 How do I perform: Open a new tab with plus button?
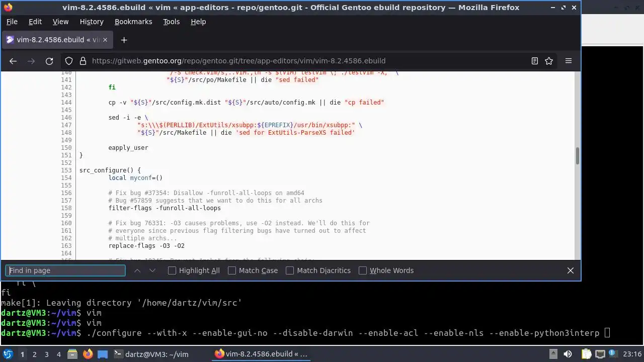pos(124,40)
